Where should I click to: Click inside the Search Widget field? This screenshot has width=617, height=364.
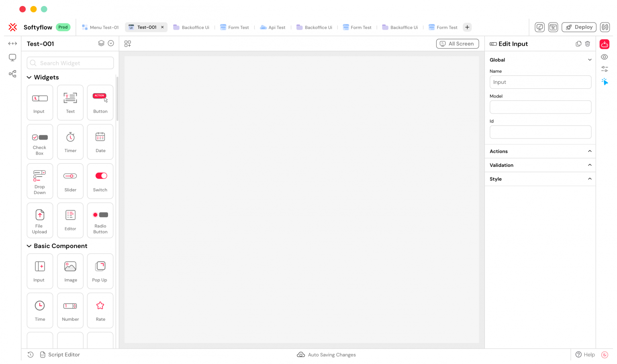[70, 63]
